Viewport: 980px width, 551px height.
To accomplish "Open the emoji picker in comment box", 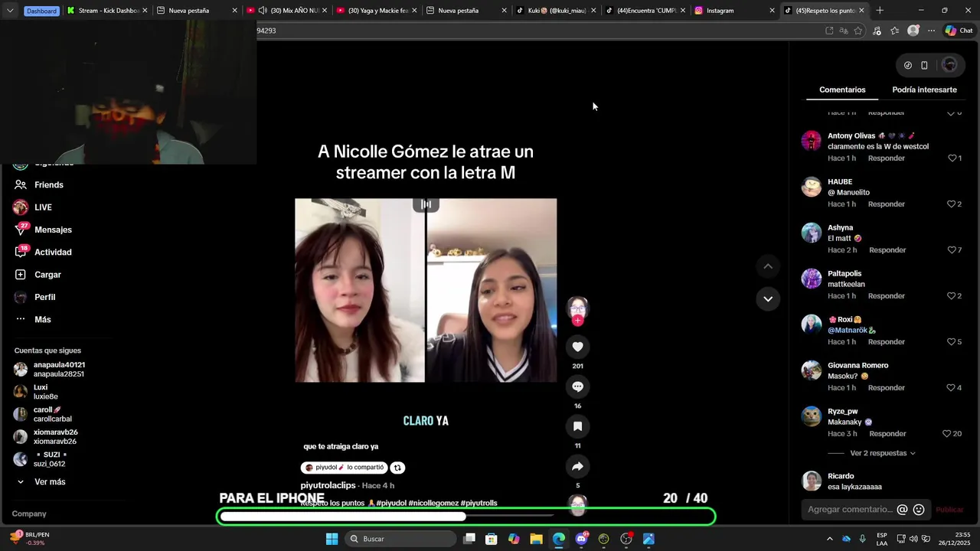I will 919,510.
